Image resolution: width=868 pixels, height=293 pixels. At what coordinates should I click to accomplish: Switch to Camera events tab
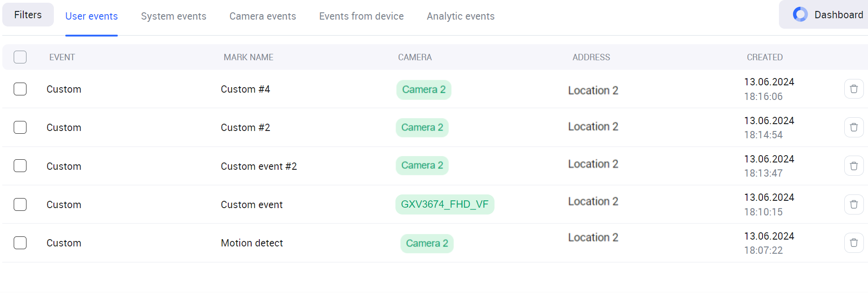coord(263,16)
